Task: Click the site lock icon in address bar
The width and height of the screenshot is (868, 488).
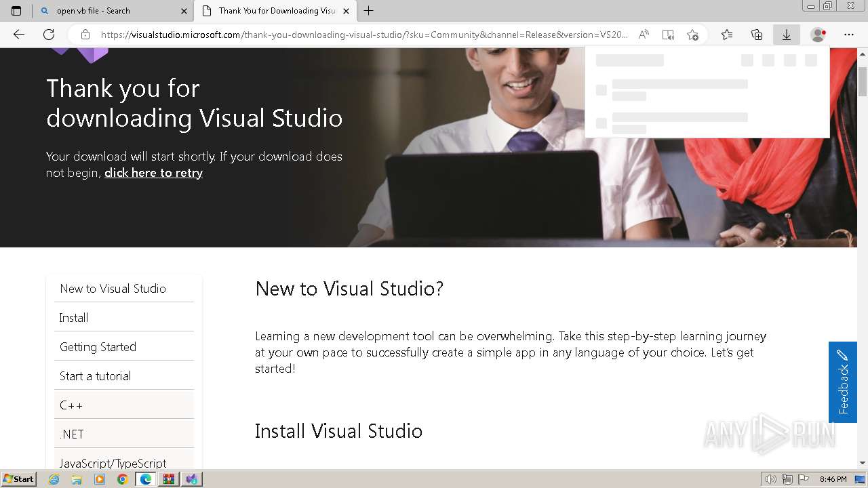Action: [85, 35]
